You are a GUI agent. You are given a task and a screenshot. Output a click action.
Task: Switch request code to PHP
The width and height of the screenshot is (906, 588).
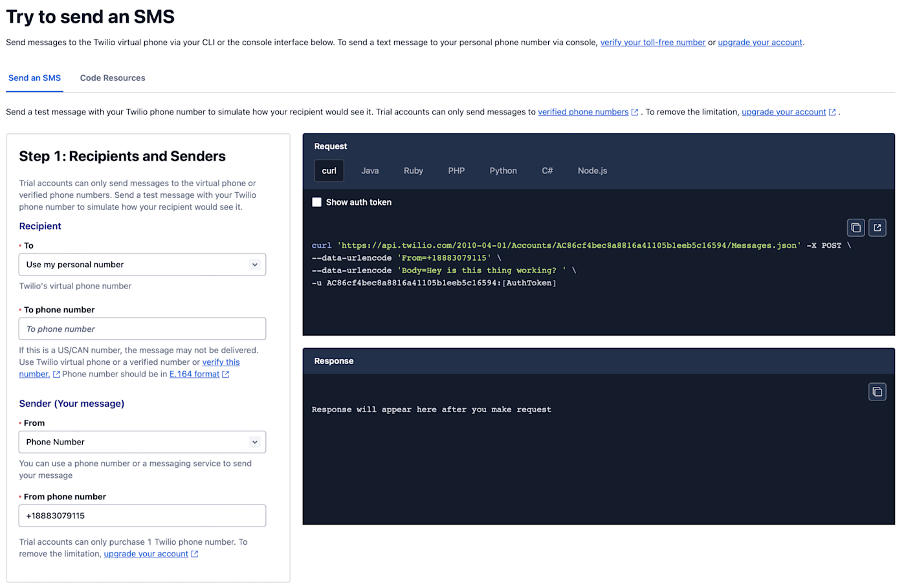456,171
